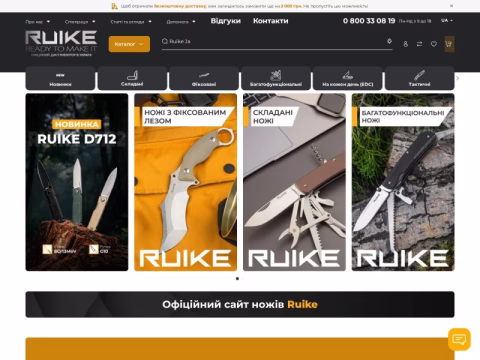Image resolution: width=480 pixels, height=360 pixels.
Task: Open the 'Складані ножі' banner
Action: point(294,182)
